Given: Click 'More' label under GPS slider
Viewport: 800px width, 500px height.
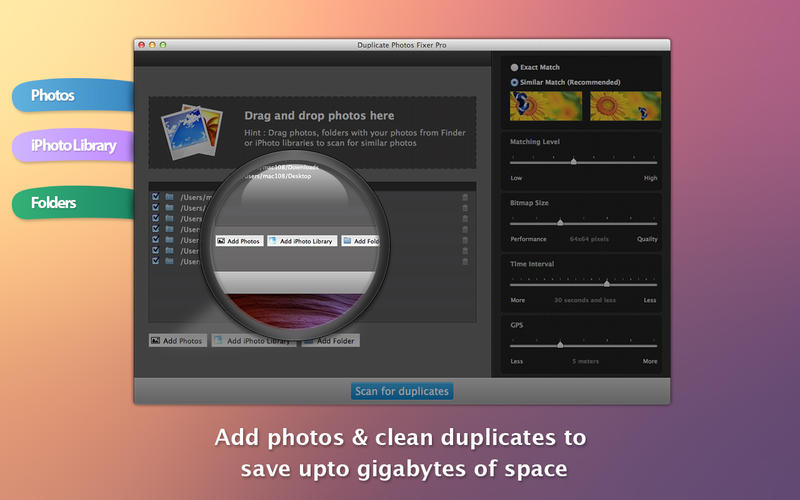Looking at the screenshot, I should 650,361.
